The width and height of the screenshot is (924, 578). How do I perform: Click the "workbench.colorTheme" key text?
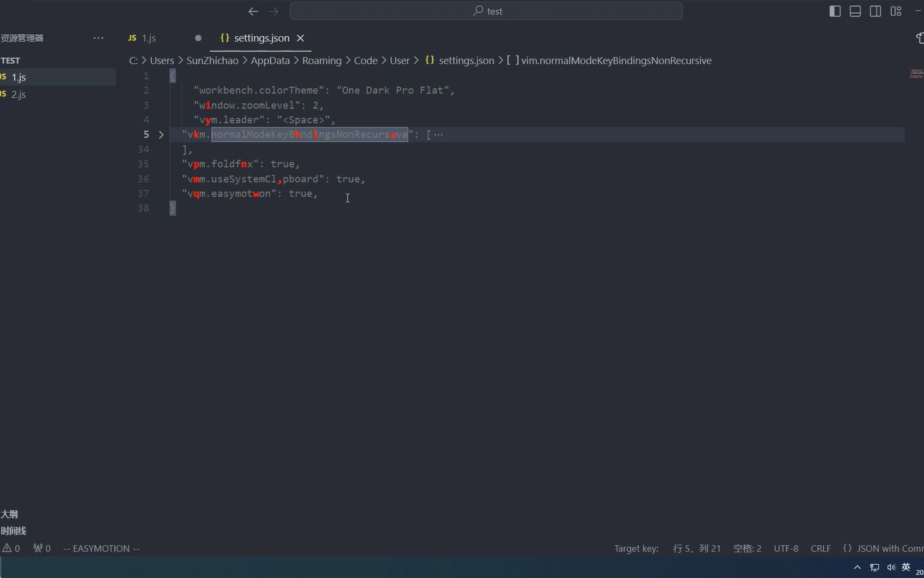[x=259, y=90]
